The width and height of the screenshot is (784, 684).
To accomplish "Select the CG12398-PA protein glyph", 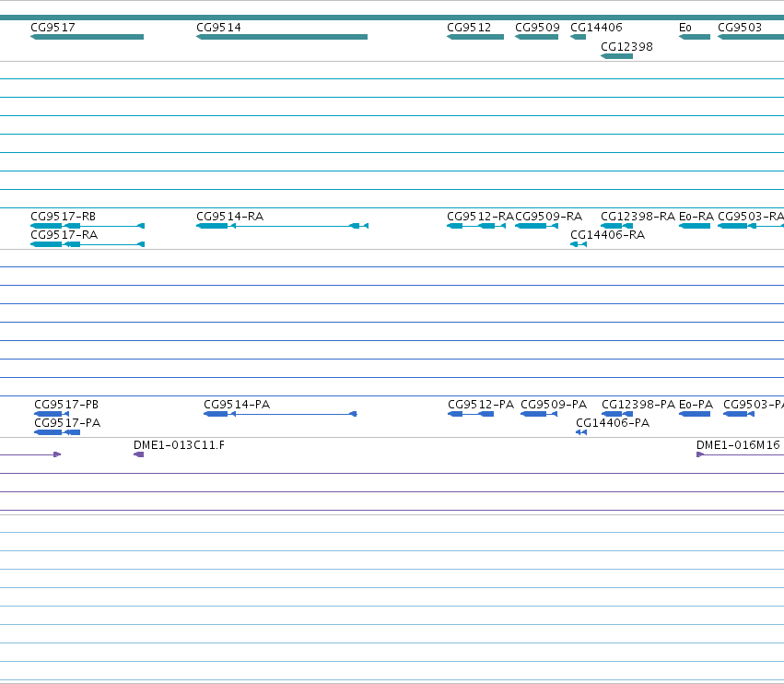I will coord(617,414).
